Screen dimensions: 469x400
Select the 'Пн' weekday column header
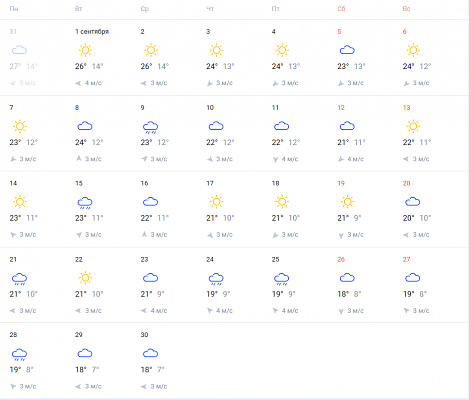click(x=14, y=9)
